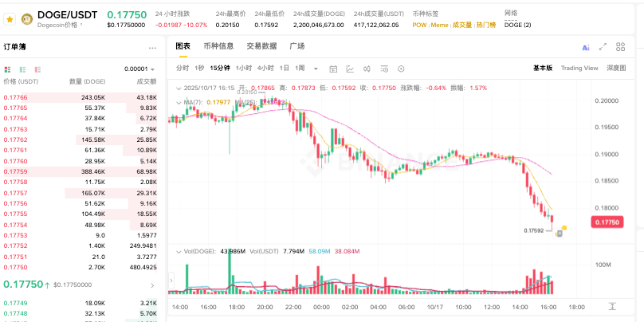Click the 数量 (DOGE) column header
Image resolution: width=644 pixels, height=322 pixels.
[x=87, y=81]
